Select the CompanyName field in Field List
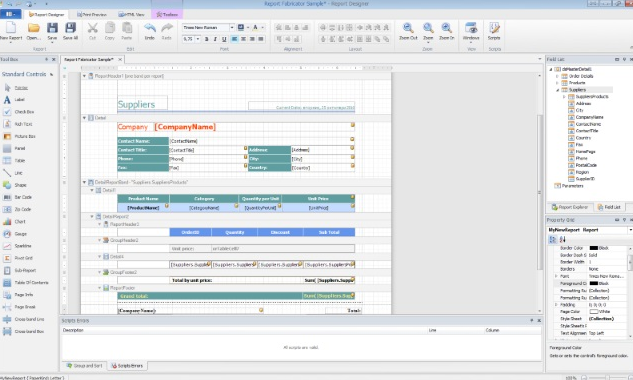The width and height of the screenshot is (633, 380). click(x=589, y=117)
